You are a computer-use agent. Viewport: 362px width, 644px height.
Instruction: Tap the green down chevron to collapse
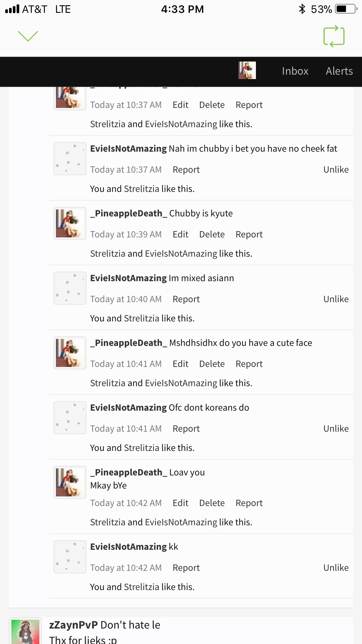pos(28,36)
